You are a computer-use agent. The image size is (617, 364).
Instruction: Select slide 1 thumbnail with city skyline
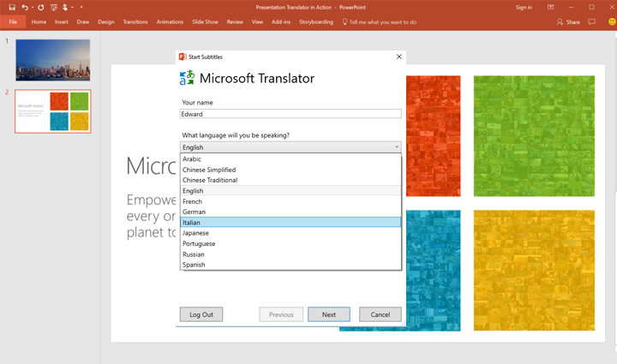tap(53, 60)
